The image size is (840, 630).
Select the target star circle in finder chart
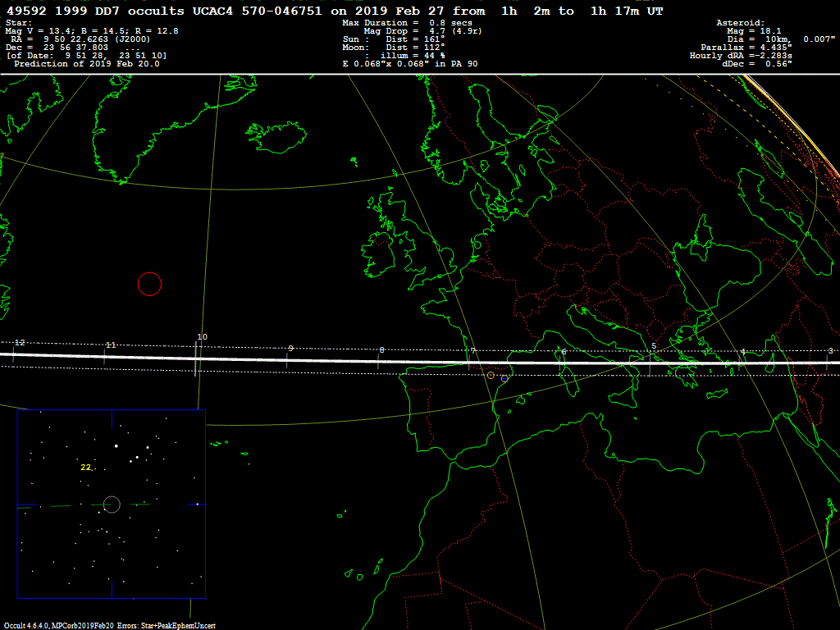point(112,504)
